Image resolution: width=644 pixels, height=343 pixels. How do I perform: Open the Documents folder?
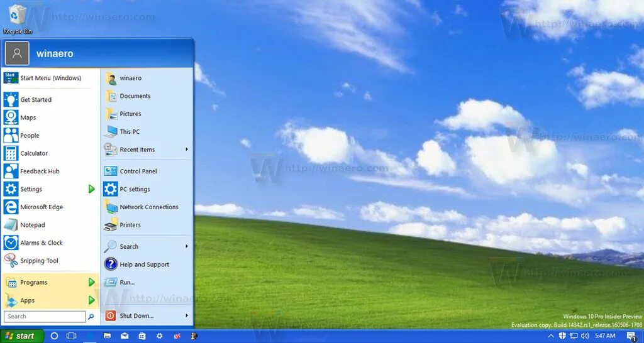pos(147,96)
